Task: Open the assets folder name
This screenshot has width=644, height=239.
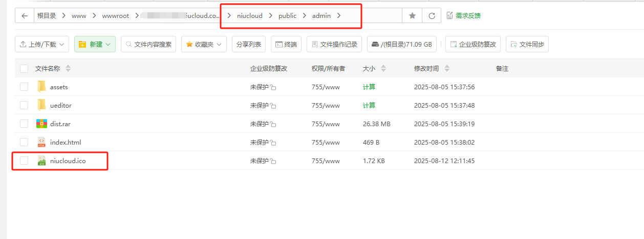Action: [59, 87]
